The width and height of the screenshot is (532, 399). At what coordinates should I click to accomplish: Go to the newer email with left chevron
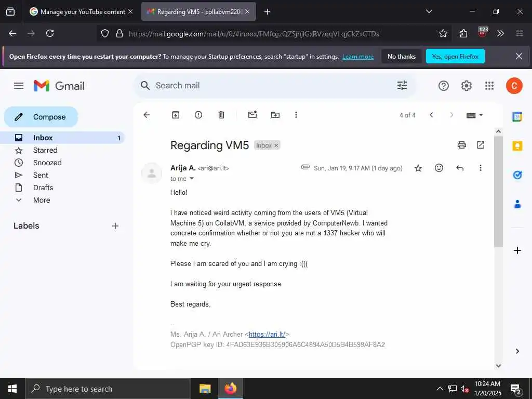(x=431, y=115)
